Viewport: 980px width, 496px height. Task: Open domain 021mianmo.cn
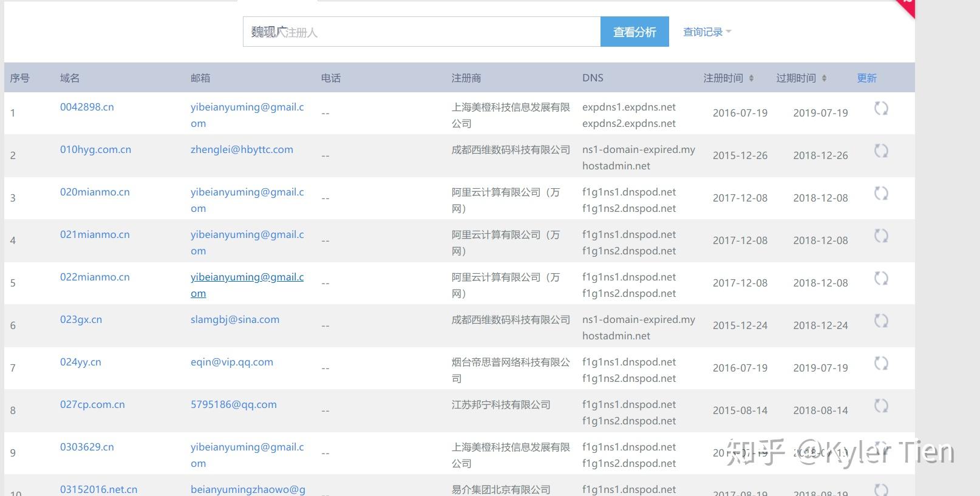click(x=95, y=234)
